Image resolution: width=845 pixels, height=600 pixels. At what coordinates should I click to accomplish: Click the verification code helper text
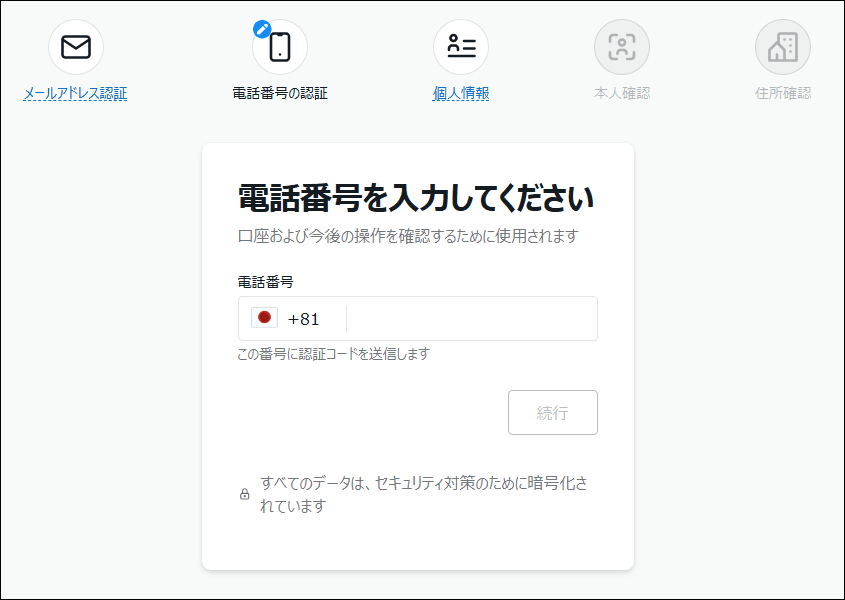tap(333, 354)
